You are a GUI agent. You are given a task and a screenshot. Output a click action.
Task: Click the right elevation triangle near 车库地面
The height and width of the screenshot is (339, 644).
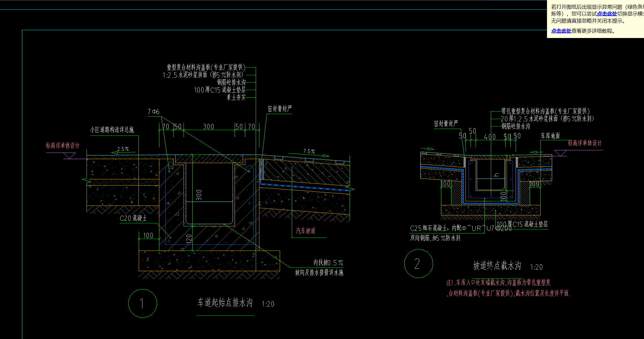tap(560, 153)
